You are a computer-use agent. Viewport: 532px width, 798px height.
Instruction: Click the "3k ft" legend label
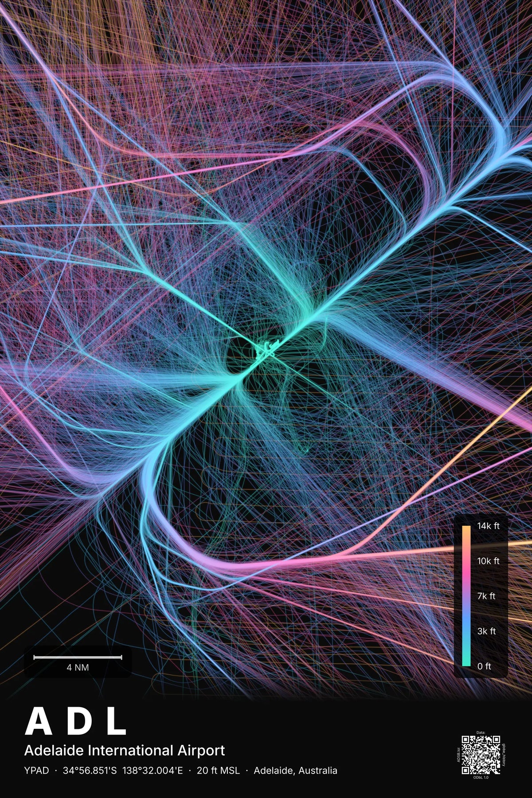coord(486,631)
